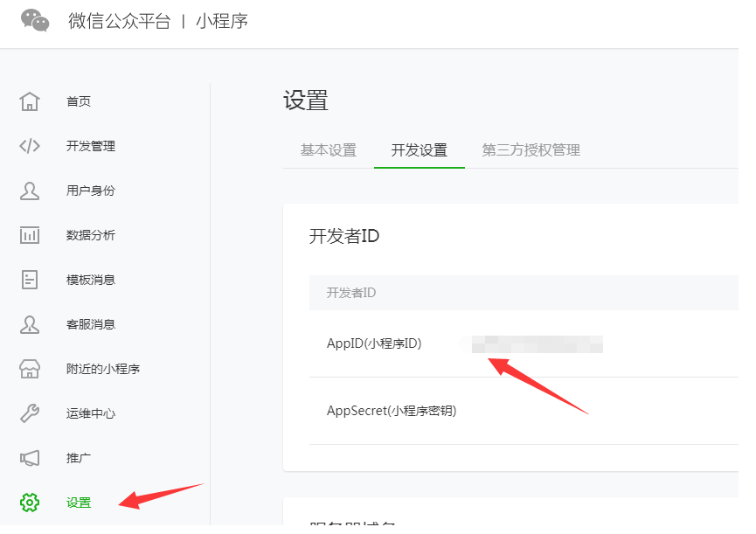Click the blurred AppID value field
756x534 pixels.
tap(531, 344)
